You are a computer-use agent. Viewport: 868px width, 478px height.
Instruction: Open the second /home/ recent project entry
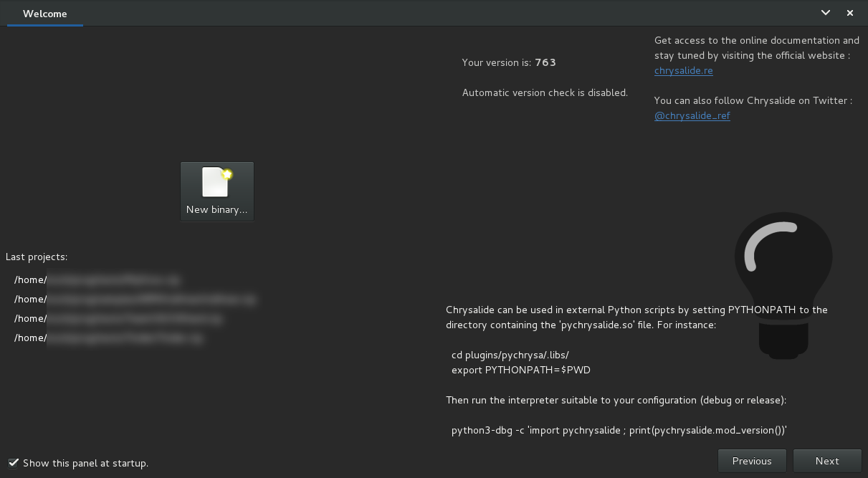click(x=135, y=299)
